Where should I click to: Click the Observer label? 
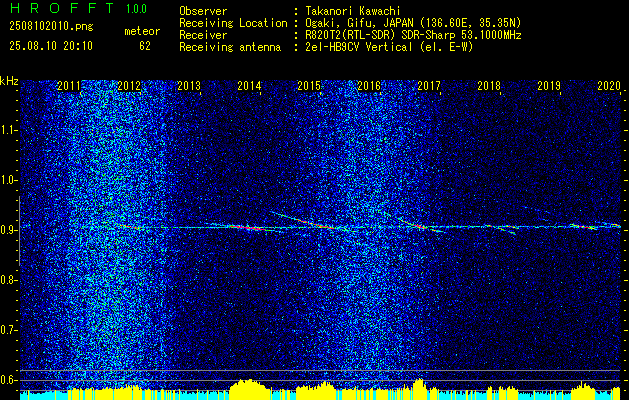point(203,11)
